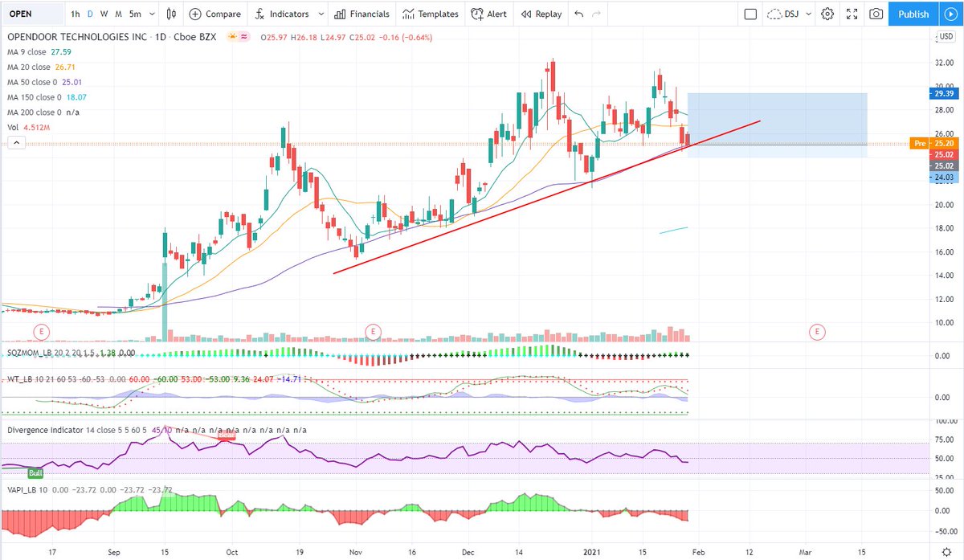Click the Pre 25.20 price label

[x=933, y=143]
